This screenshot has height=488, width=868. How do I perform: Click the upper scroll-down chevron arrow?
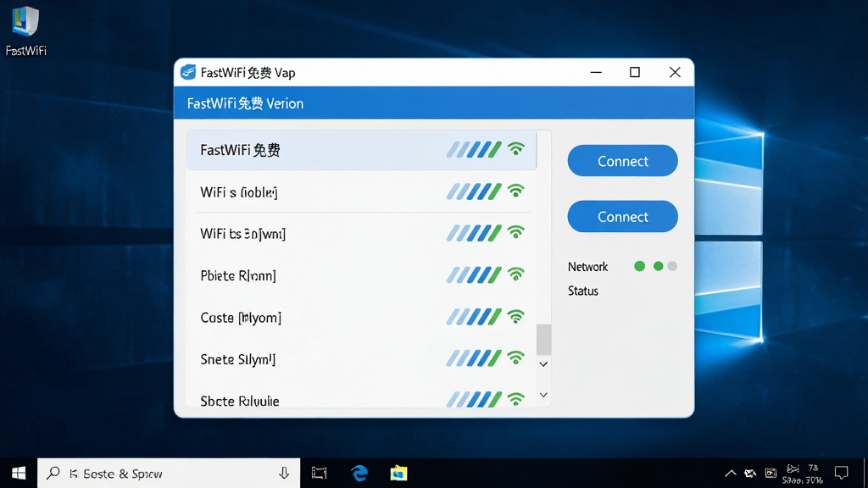(543, 364)
